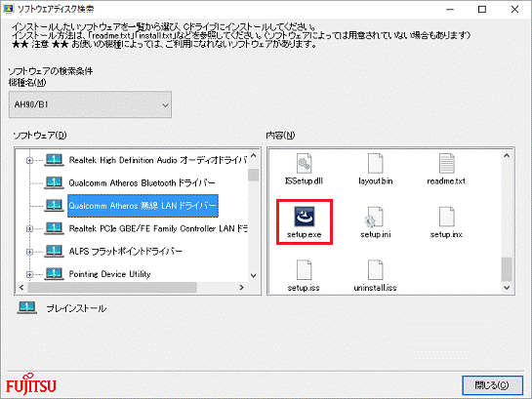Expand the Pointing Device Utility node

click(29, 274)
